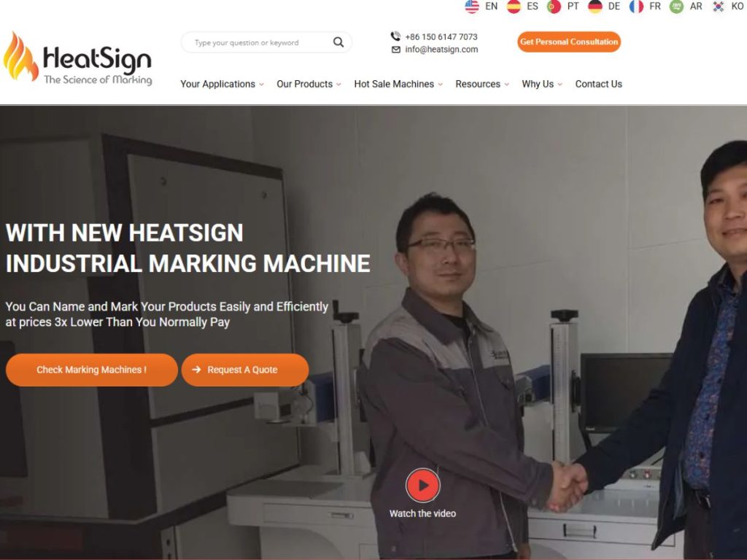Expand the Hot Sale Machines chevron
Viewport: 747px width, 560px height.
(x=440, y=85)
